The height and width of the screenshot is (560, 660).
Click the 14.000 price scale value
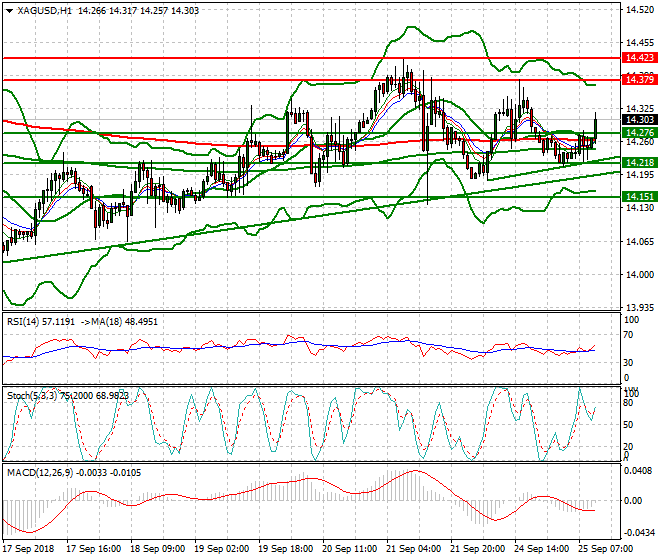pyautogui.click(x=640, y=275)
